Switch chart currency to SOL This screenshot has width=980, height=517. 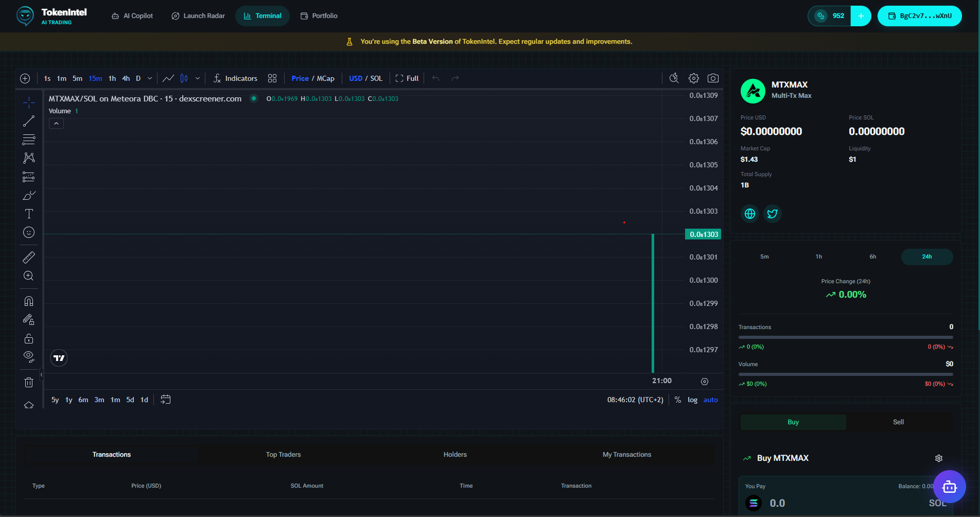pyautogui.click(x=376, y=78)
